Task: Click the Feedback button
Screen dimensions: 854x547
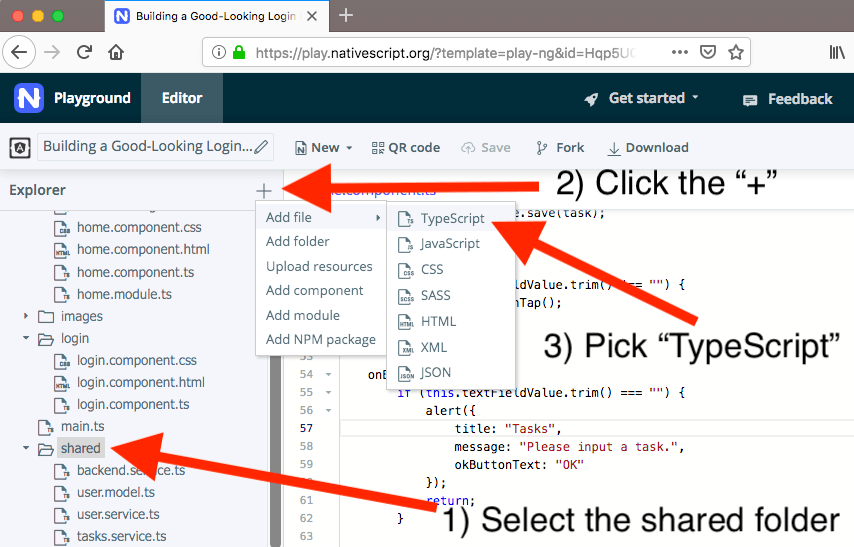Action: (x=787, y=99)
